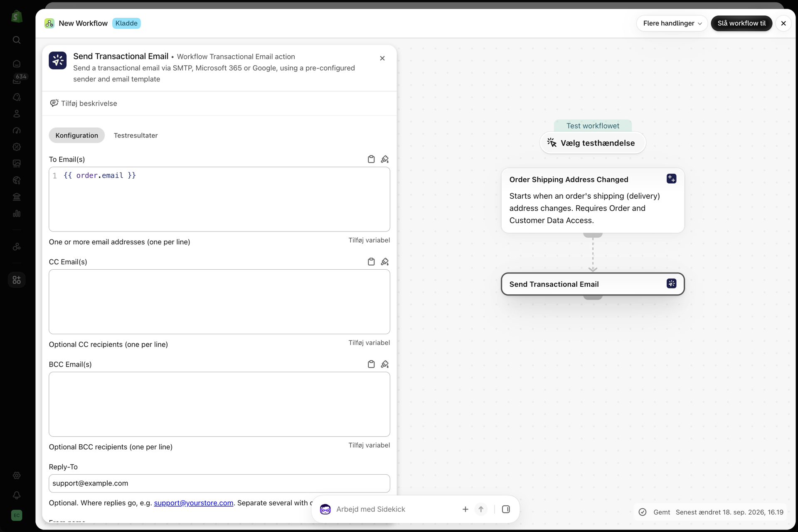This screenshot has width=798, height=532.
Task: Click magic-wand icon for To Email(s)
Action: pyautogui.click(x=385, y=159)
